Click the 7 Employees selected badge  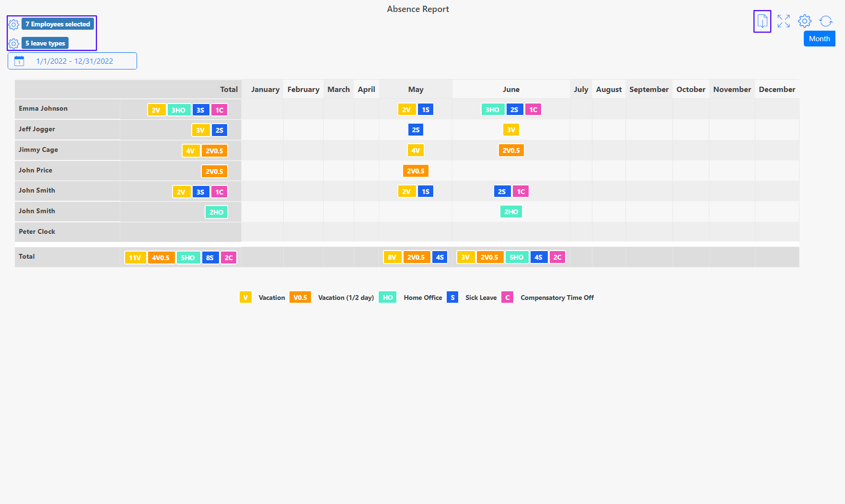(x=58, y=24)
